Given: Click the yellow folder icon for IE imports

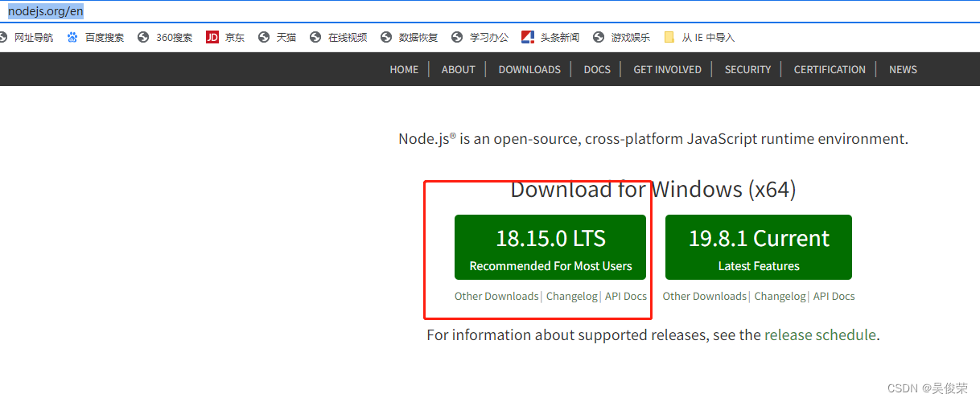Looking at the screenshot, I should [669, 37].
